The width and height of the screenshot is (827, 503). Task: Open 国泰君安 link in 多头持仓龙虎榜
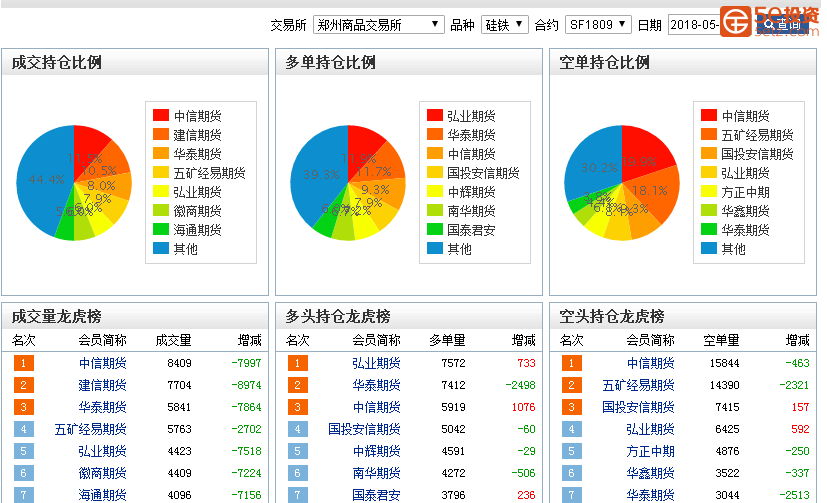376,495
